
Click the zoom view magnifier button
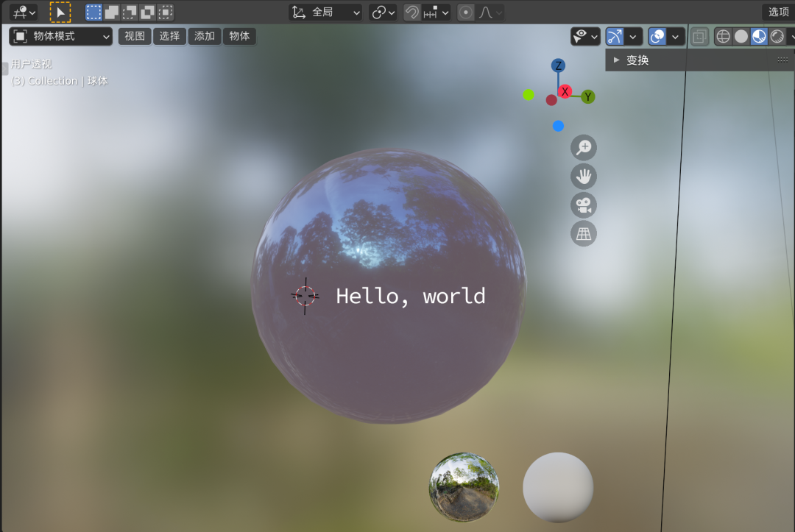pyautogui.click(x=584, y=147)
